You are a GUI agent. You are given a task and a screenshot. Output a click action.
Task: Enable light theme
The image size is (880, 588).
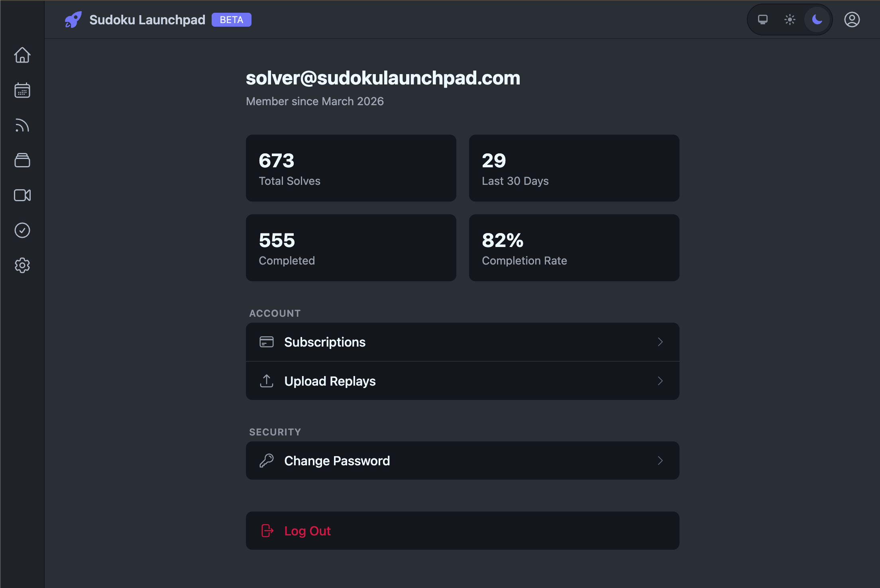coord(790,19)
